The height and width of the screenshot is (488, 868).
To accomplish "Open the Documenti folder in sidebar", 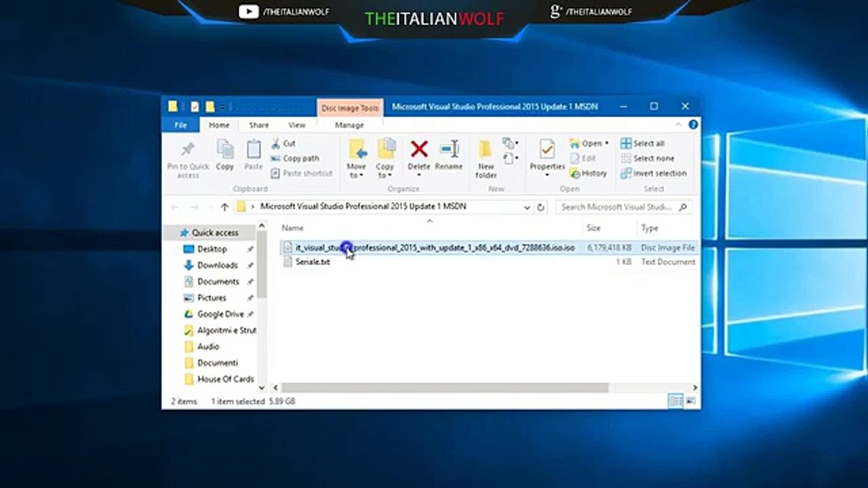I will click(217, 363).
